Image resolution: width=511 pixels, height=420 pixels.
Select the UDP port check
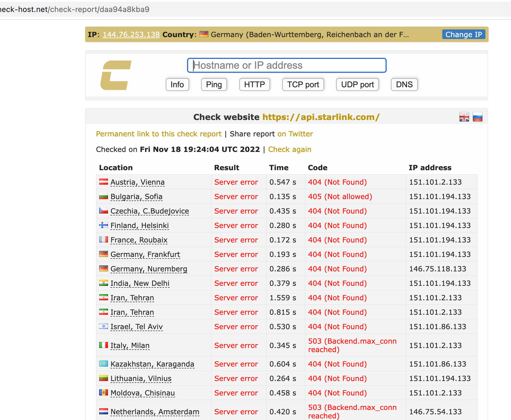(357, 85)
